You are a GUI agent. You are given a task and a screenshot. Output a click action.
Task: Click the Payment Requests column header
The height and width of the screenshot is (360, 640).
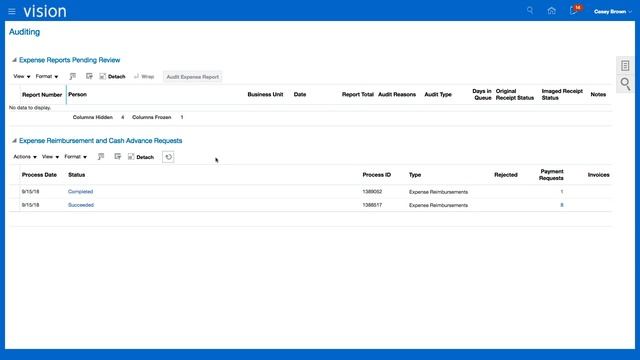click(x=551, y=175)
